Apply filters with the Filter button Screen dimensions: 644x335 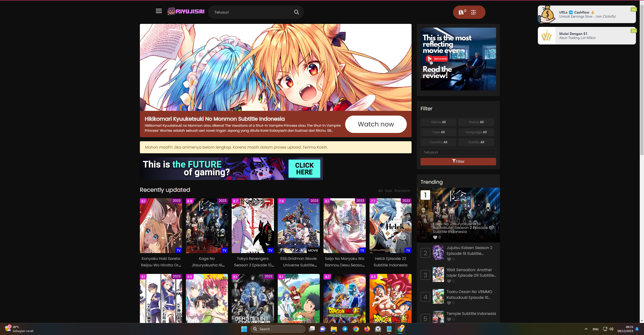pyautogui.click(x=458, y=161)
